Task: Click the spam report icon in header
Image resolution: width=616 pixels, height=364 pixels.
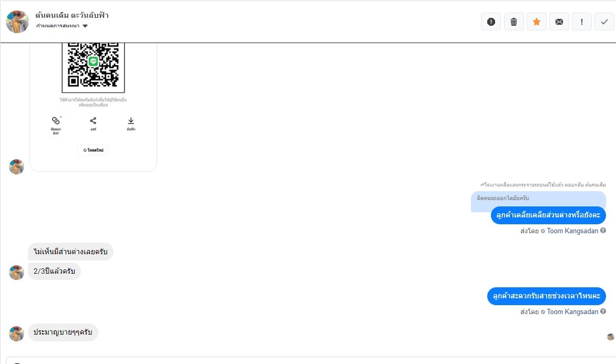Action: [491, 22]
